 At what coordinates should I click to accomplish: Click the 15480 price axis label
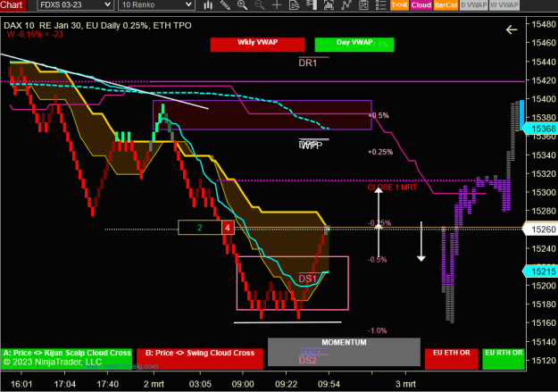pyautogui.click(x=544, y=24)
